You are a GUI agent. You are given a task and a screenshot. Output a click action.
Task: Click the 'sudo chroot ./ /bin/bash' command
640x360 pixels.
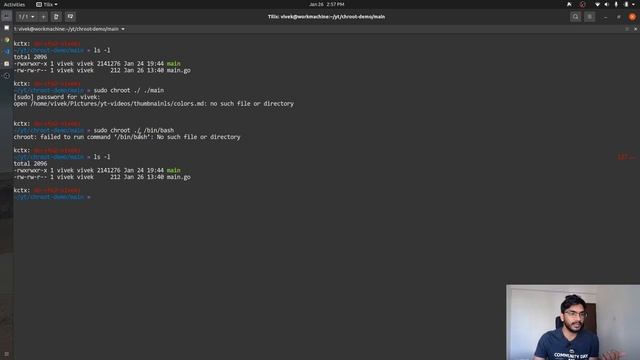pos(134,130)
